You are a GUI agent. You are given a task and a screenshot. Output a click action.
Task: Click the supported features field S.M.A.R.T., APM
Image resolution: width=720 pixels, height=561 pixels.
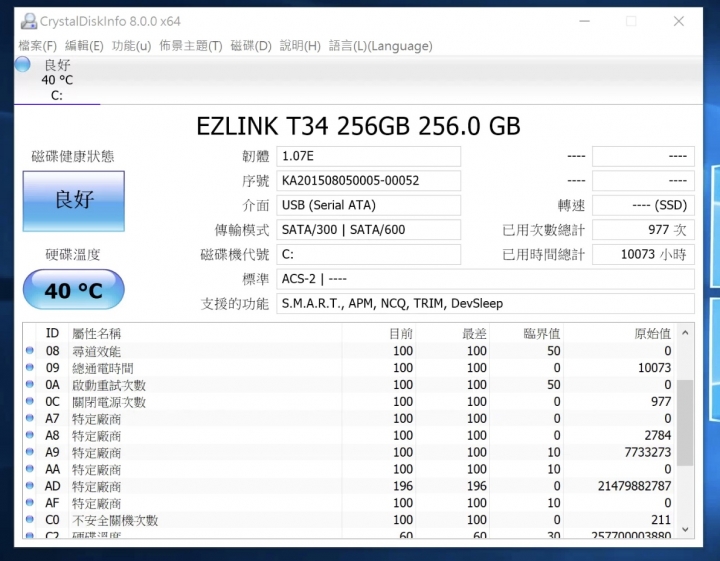pyautogui.click(x=485, y=303)
